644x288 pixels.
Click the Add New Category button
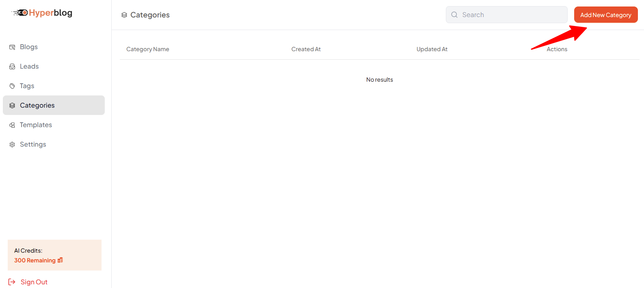pyautogui.click(x=606, y=15)
